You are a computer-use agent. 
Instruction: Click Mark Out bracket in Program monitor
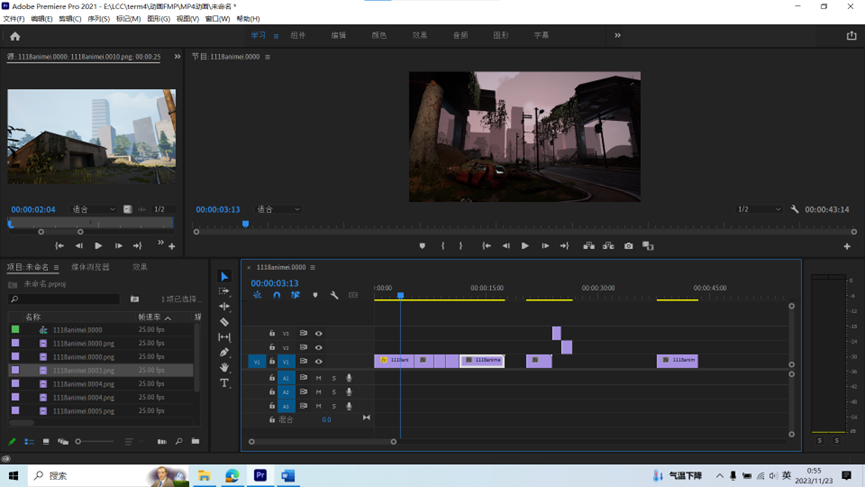tap(461, 246)
